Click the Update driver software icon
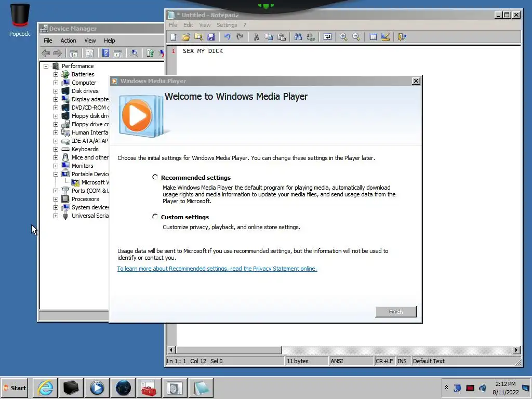This screenshot has width=532, height=399. coord(150,53)
